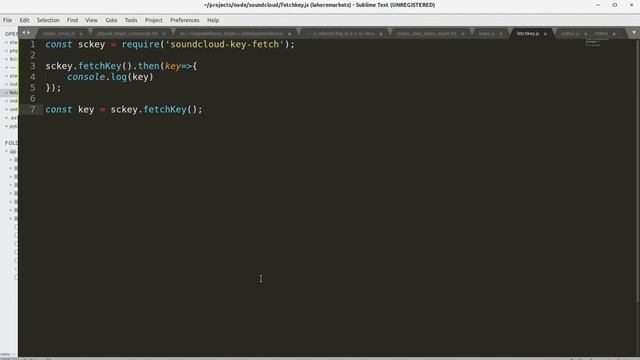640x360 pixels.
Task: Open the Help menu
Action: point(213,20)
